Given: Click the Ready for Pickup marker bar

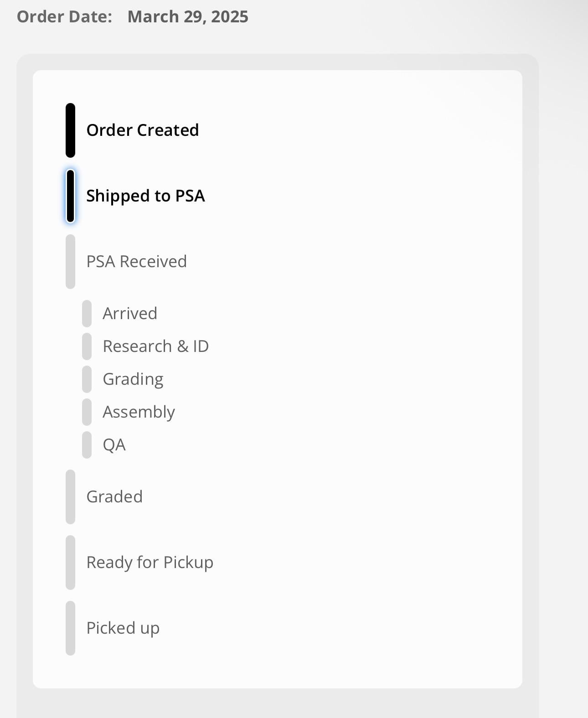Looking at the screenshot, I should 70,563.
